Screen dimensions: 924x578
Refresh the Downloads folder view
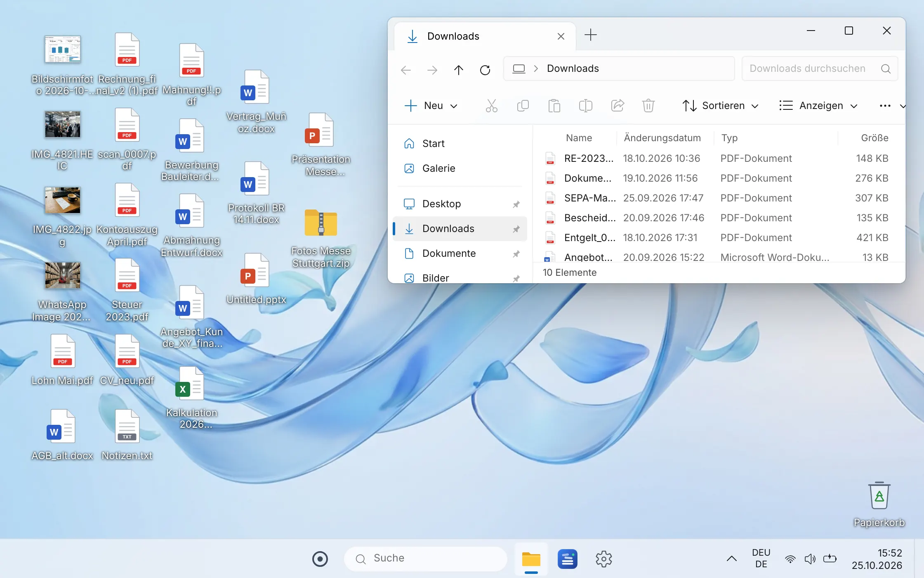(485, 69)
